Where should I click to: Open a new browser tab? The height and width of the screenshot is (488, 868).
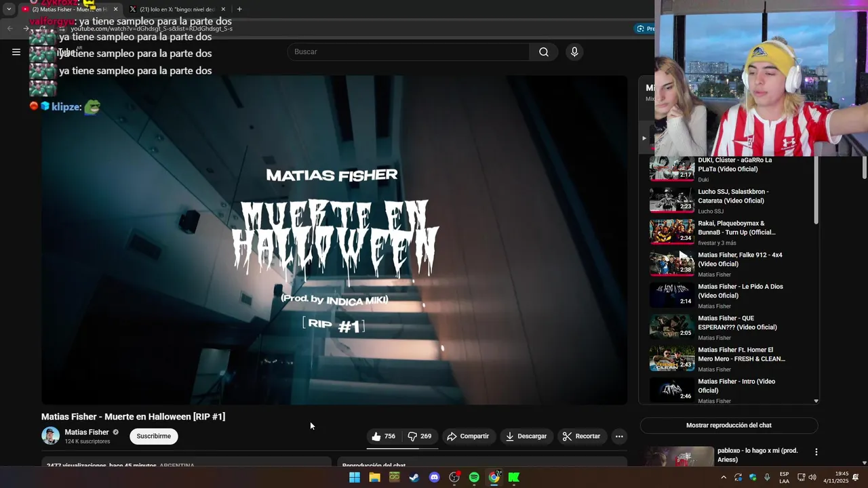(239, 9)
